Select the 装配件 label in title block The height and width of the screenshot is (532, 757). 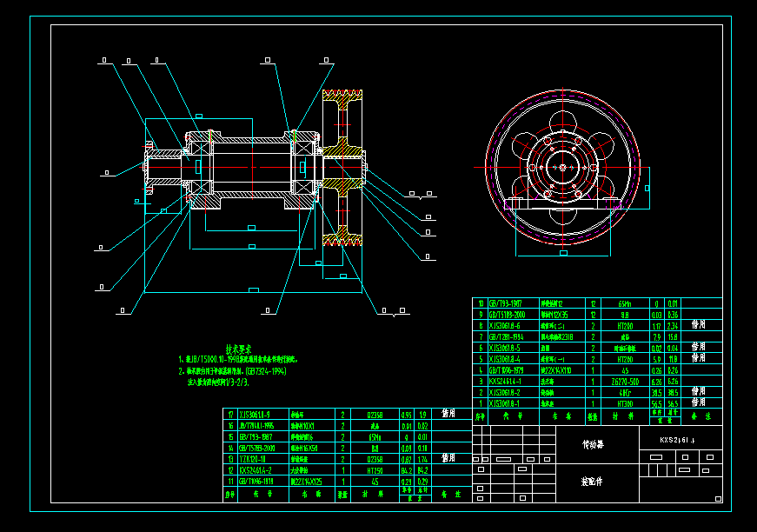point(592,482)
